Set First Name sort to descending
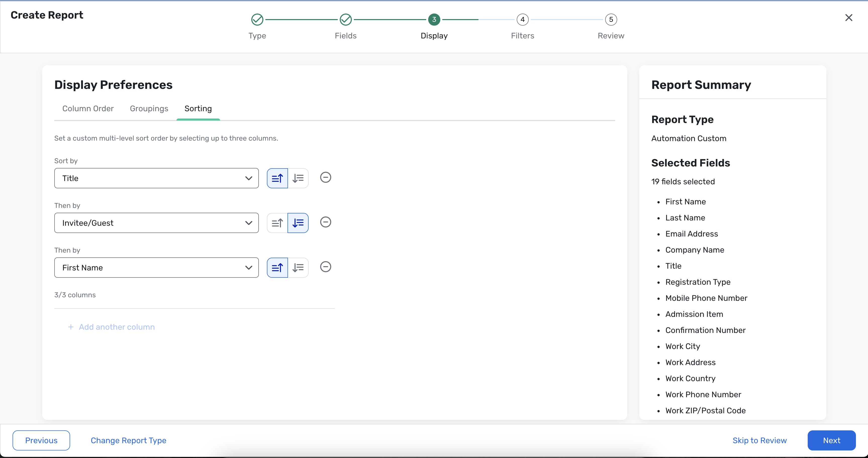Screen dimensions: 868x458 pos(298,268)
